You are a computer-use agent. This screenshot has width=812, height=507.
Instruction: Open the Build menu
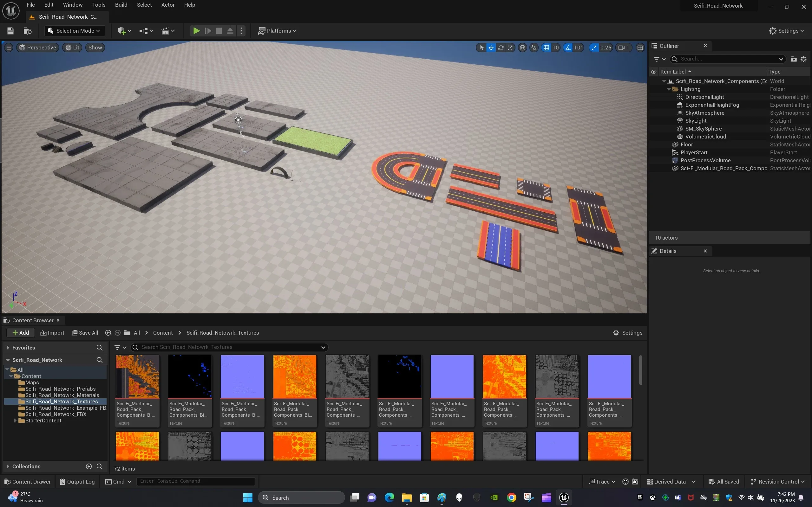tap(121, 5)
